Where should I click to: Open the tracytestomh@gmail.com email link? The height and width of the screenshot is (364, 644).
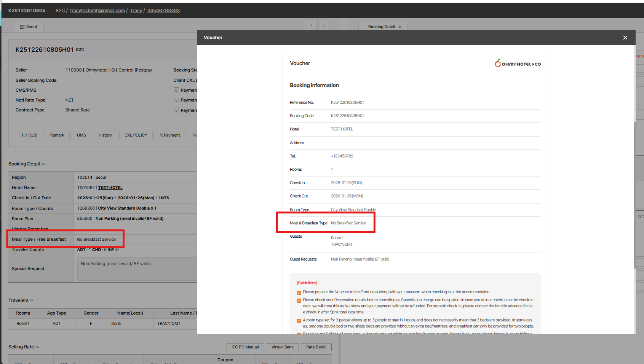pyautogui.click(x=97, y=11)
